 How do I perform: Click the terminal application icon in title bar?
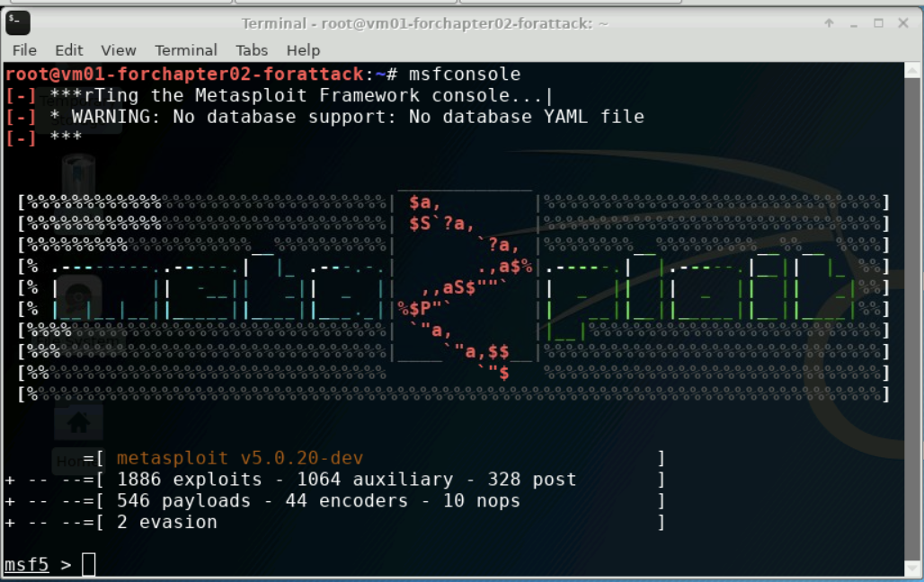click(18, 23)
